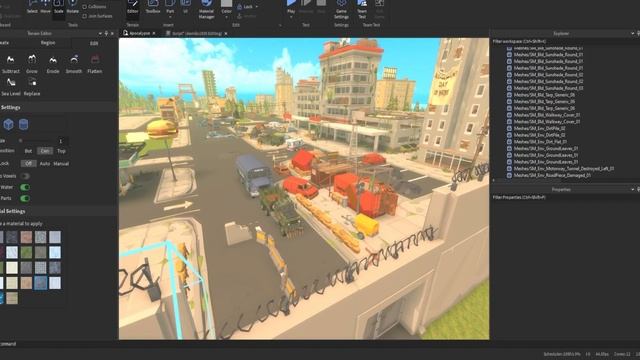This screenshot has width=640, height=360.
Task: Turn off the Water toggle
Action: 25,187
